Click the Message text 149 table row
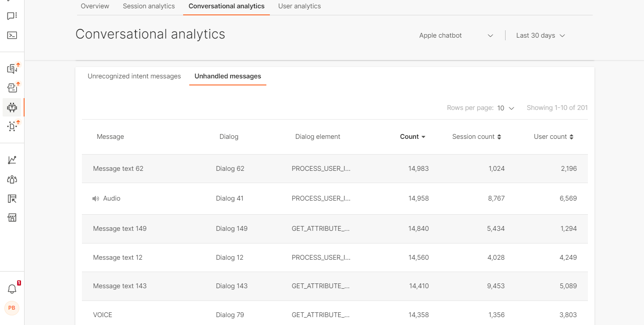 coord(120,229)
